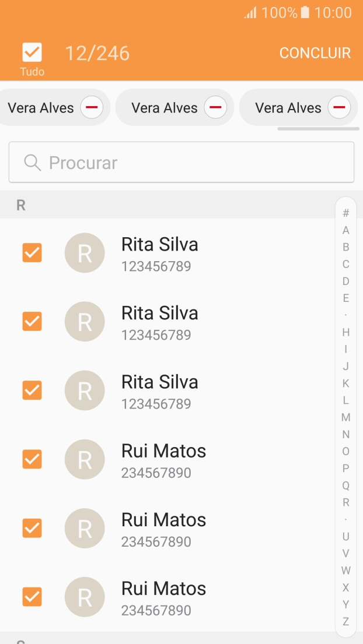This screenshot has height=644, width=363.
Task: Jump to letter Z in the alphabet index
Action: tap(345, 622)
